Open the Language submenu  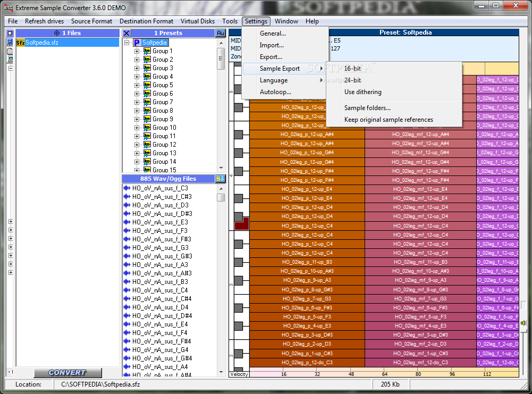[284, 80]
